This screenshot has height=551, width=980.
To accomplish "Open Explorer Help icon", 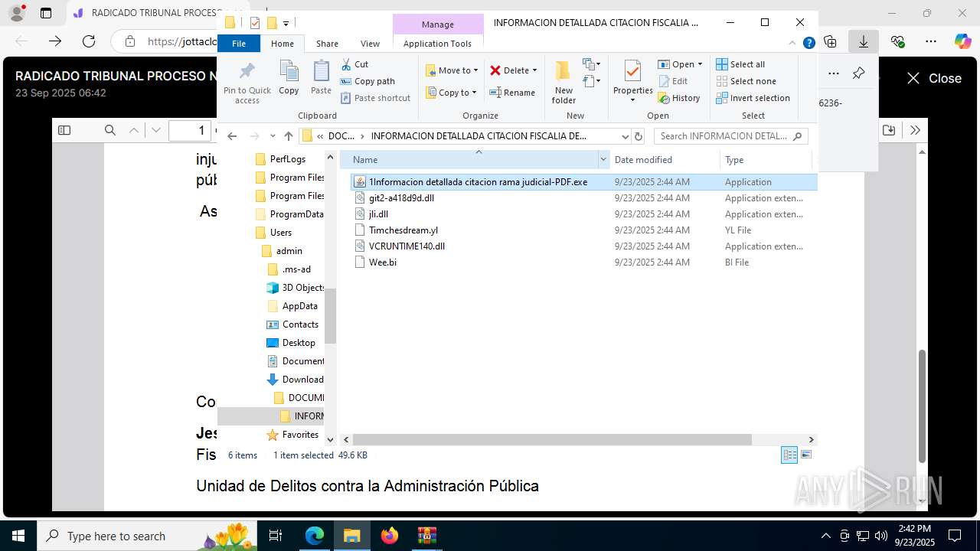I will coord(808,43).
